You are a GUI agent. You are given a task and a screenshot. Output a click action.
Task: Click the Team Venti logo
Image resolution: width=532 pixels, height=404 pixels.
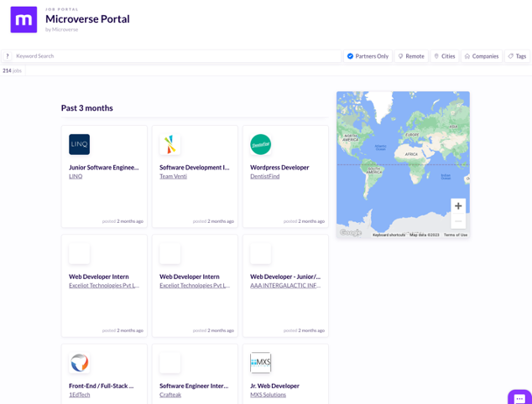[x=170, y=144]
